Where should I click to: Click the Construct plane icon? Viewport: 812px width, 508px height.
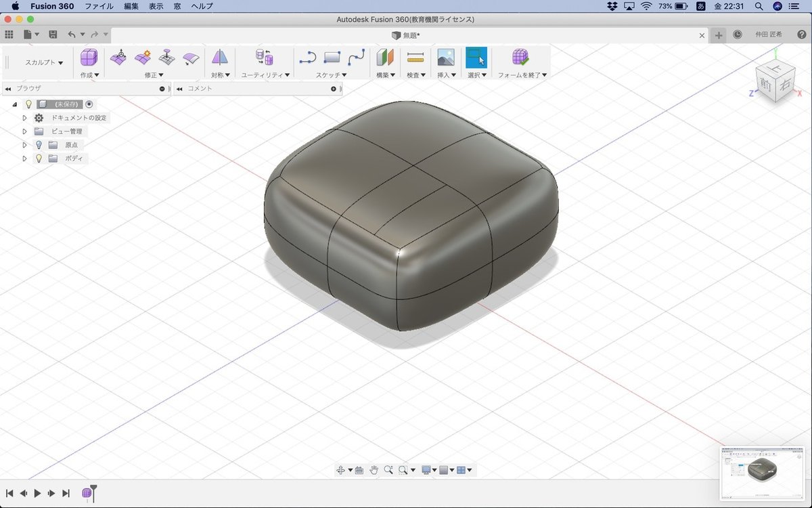click(x=385, y=58)
